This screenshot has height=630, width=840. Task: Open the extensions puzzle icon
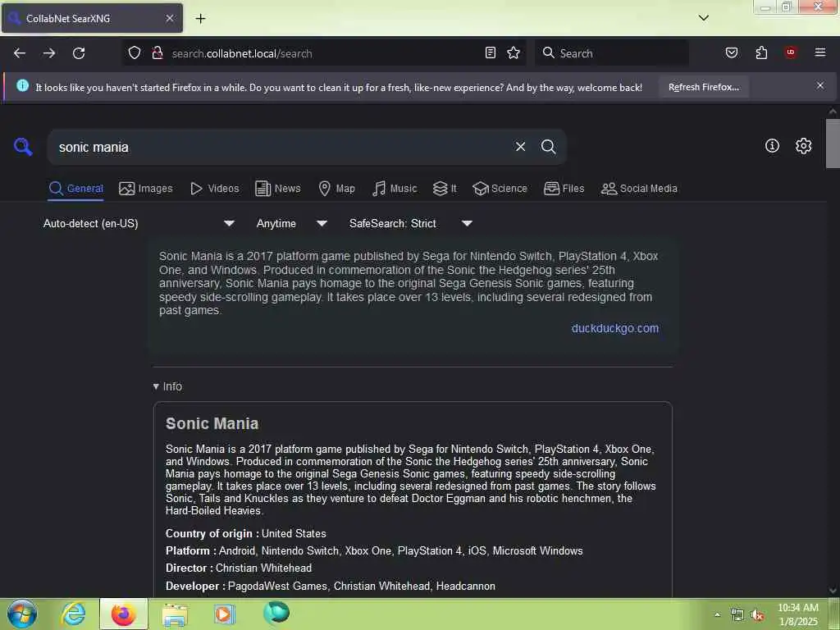tap(761, 52)
